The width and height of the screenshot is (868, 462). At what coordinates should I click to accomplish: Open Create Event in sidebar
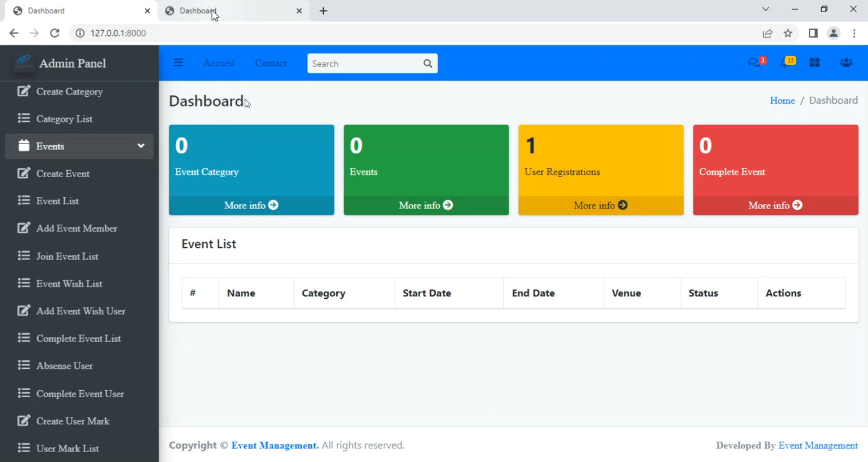62,174
